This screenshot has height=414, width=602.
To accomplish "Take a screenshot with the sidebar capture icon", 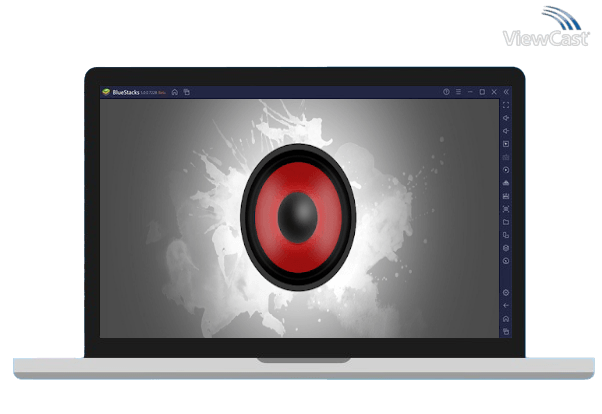I will tap(506, 209).
